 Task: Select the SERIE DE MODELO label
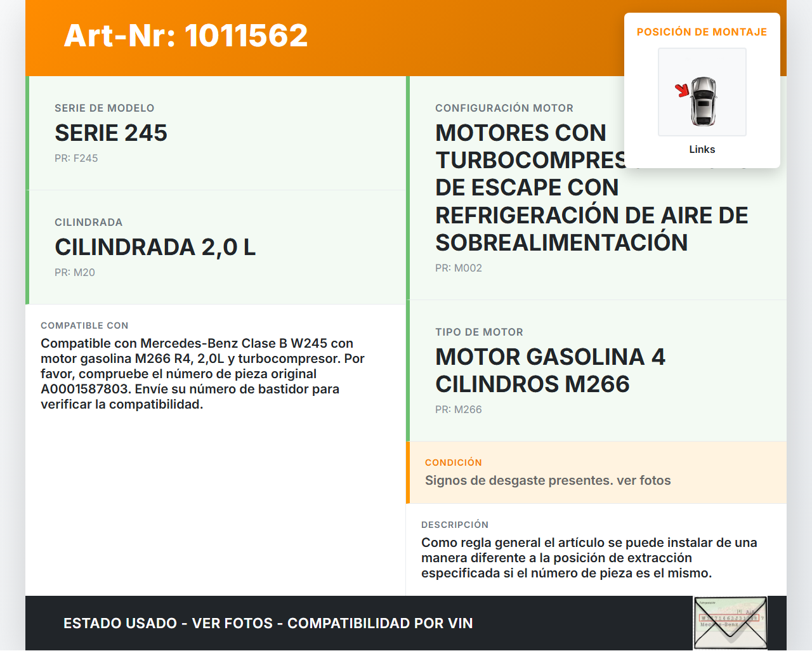click(105, 108)
